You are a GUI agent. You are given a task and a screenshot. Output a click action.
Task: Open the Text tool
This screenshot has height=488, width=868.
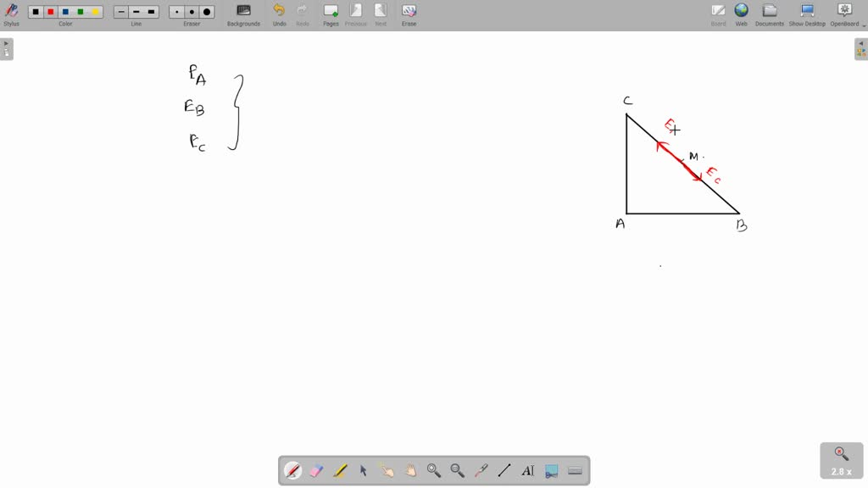527,470
